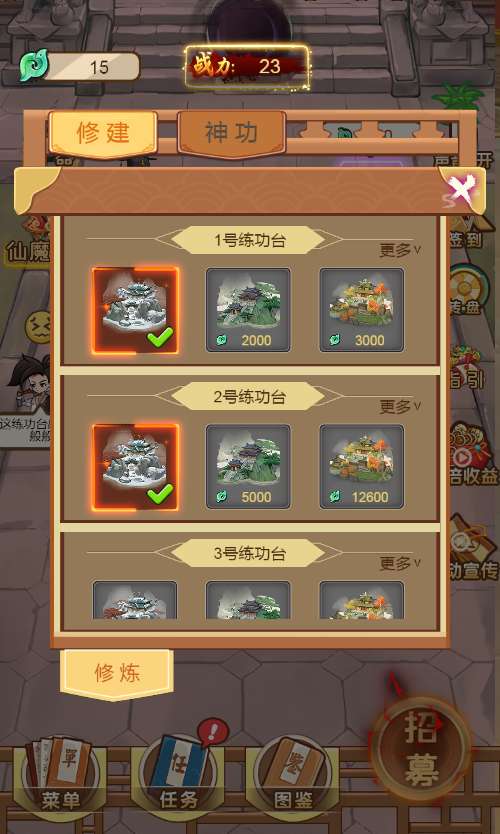Switch to the 修建 tab
The height and width of the screenshot is (834, 500).
click(x=103, y=134)
